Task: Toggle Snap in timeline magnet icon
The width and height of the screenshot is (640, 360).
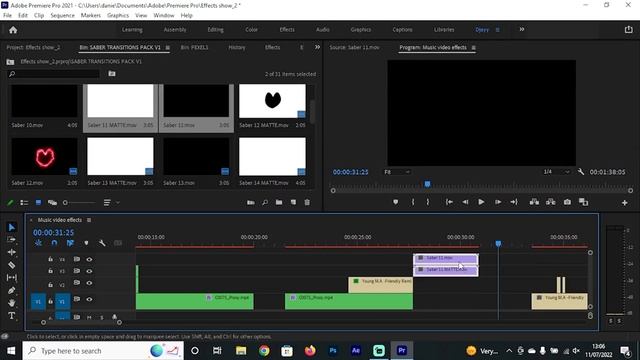Action: coord(54,243)
